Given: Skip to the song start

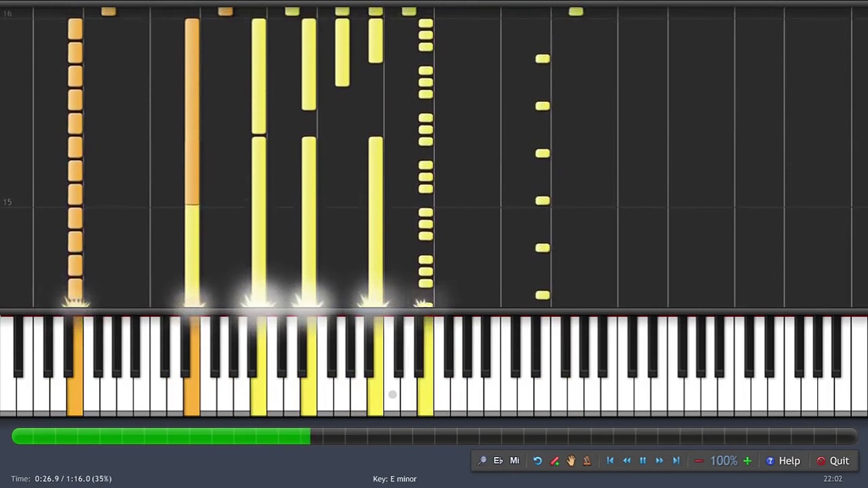Looking at the screenshot, I should [x=610, y=460].
